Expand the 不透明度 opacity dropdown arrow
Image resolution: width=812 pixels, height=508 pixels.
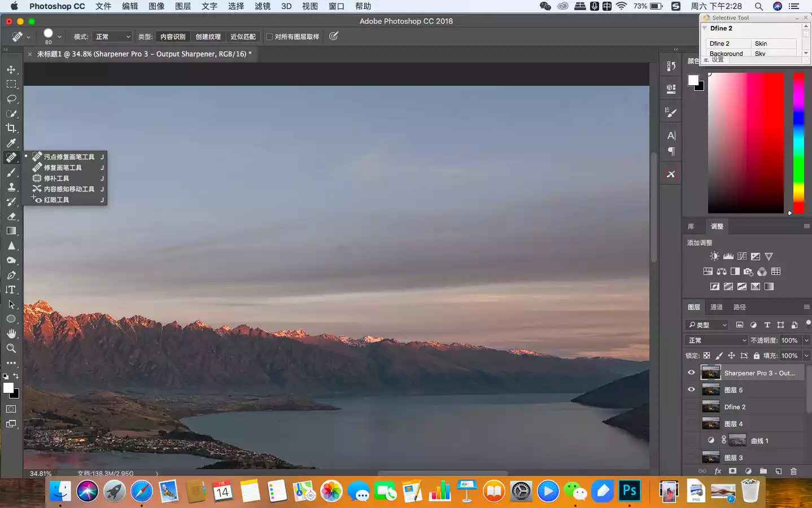806,340
